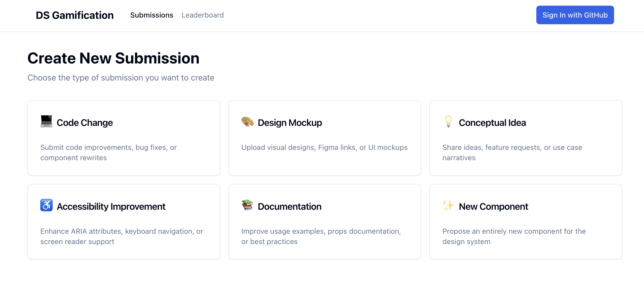Image resolution: width=644 pixels, height=291 pixels.
Task: Select the Accessibility Improvement heading
Action: point(111,207)
